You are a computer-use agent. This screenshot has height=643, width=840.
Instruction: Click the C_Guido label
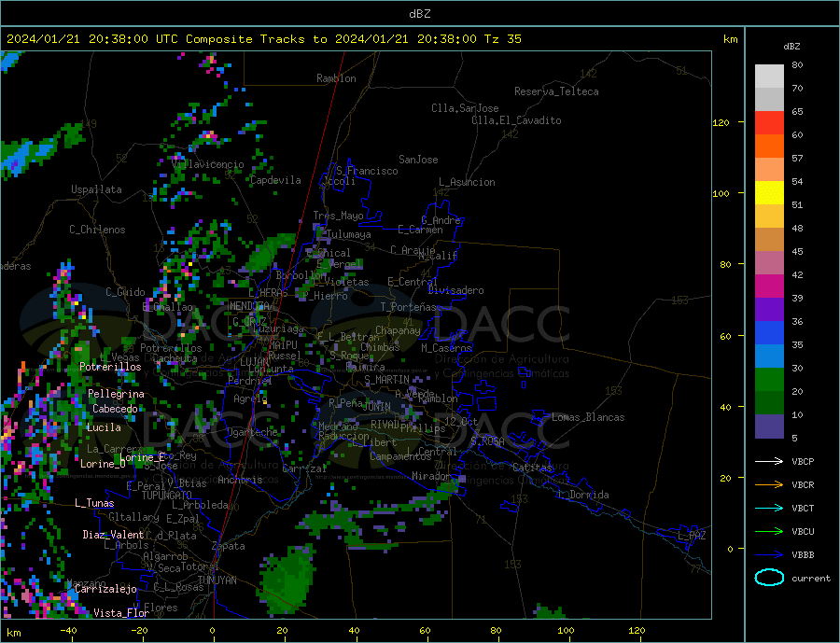125,292
